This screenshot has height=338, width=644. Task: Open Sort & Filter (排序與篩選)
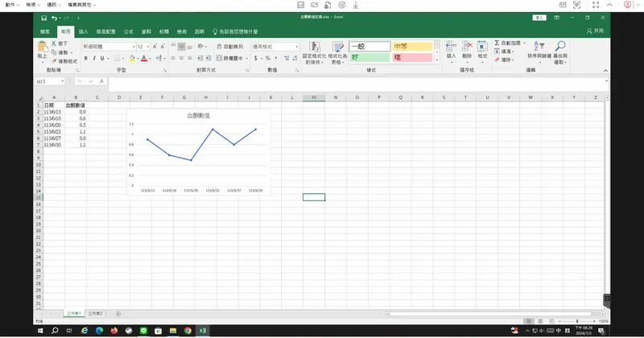(539, 52)
